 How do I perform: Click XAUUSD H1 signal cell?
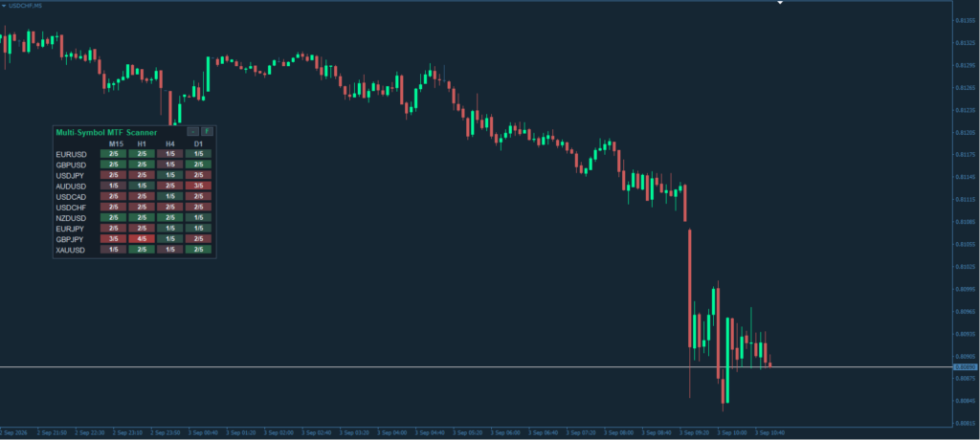click(x=142, y=250)
